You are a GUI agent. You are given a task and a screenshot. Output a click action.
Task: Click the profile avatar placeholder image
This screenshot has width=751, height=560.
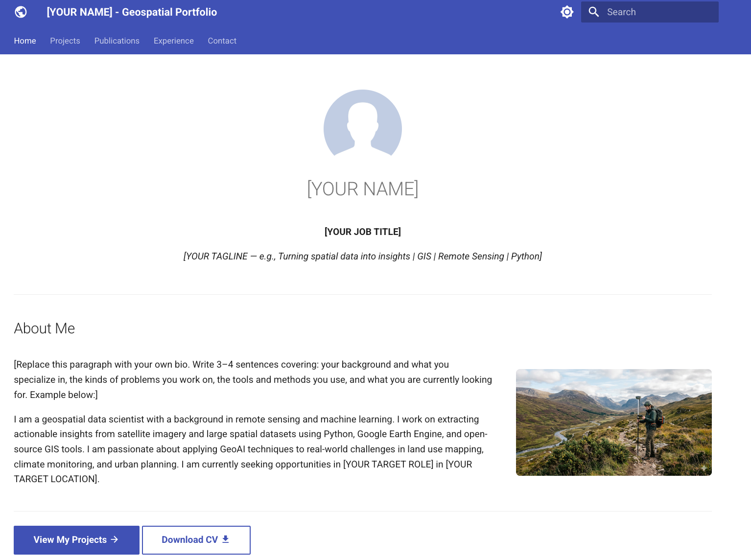(362, 123)
